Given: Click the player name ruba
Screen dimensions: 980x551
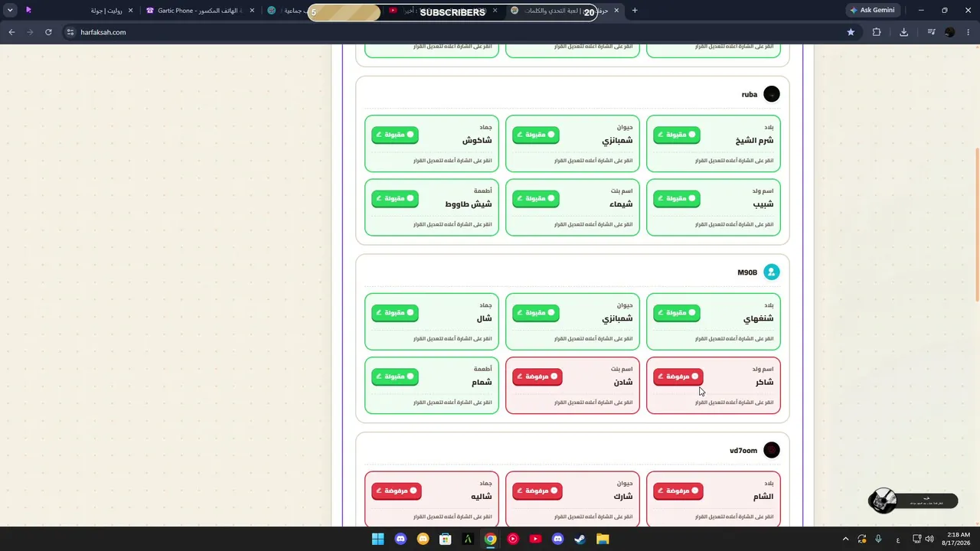Looking at the screenshot, I should click(750, 95).
